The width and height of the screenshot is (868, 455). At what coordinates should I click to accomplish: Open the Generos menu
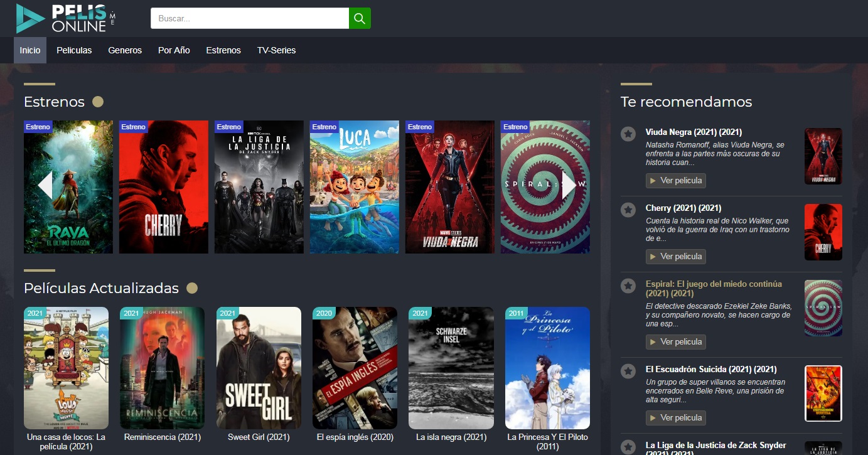pos(125,50)
